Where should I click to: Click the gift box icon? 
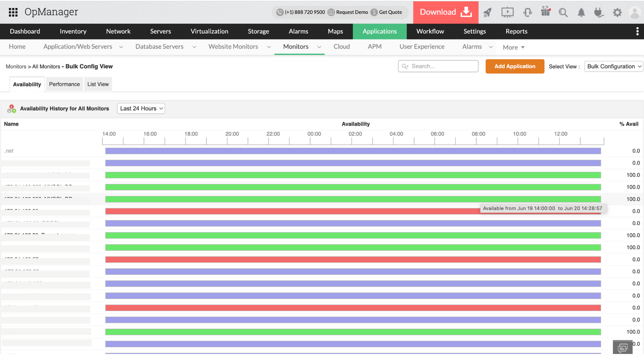546,12
